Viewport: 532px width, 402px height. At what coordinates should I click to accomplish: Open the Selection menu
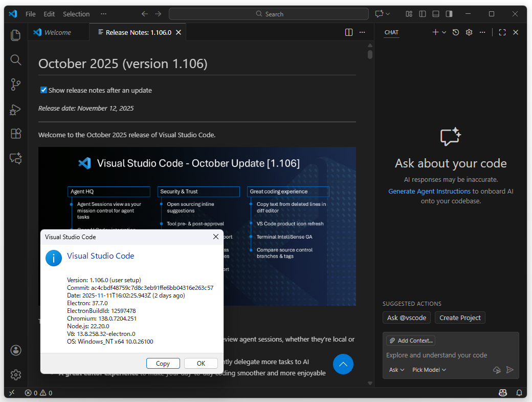(x=76, y=14)
